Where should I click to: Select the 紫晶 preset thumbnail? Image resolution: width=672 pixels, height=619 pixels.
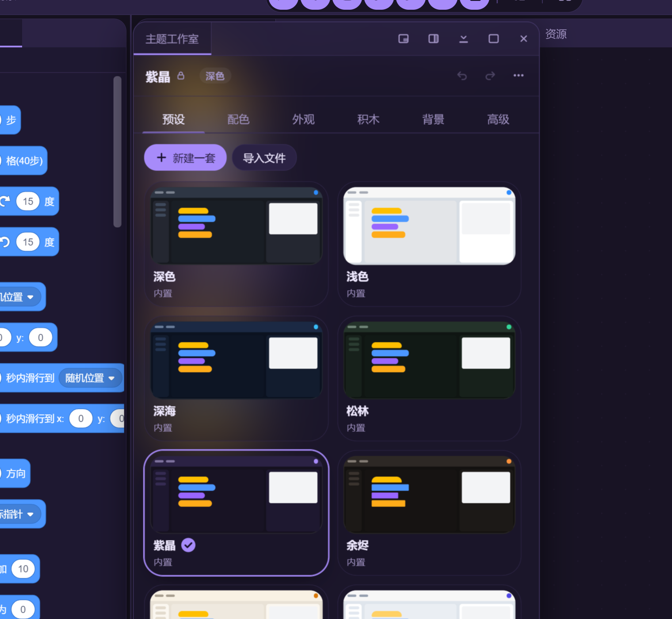[x=237, y=494]
